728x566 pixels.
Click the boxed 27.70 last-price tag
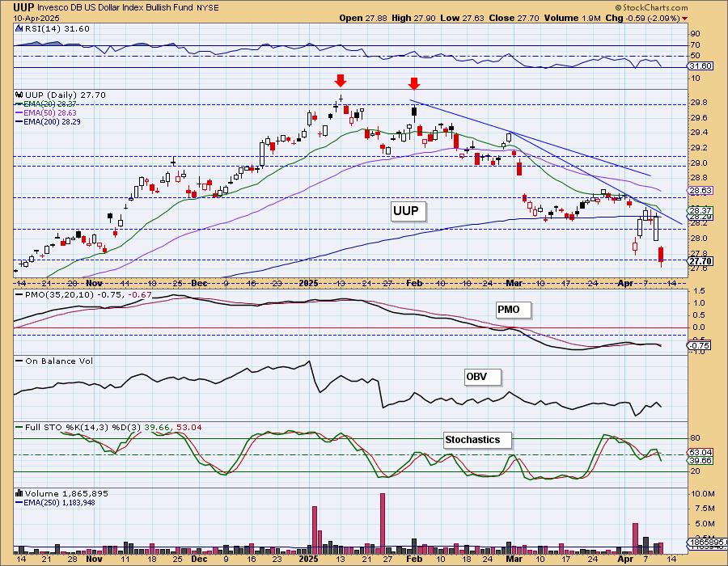701,261
